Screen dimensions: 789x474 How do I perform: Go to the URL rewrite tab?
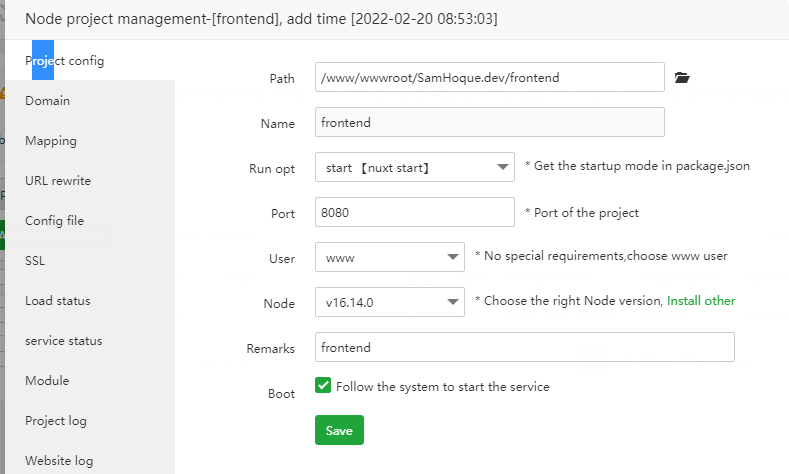(58, 181)
